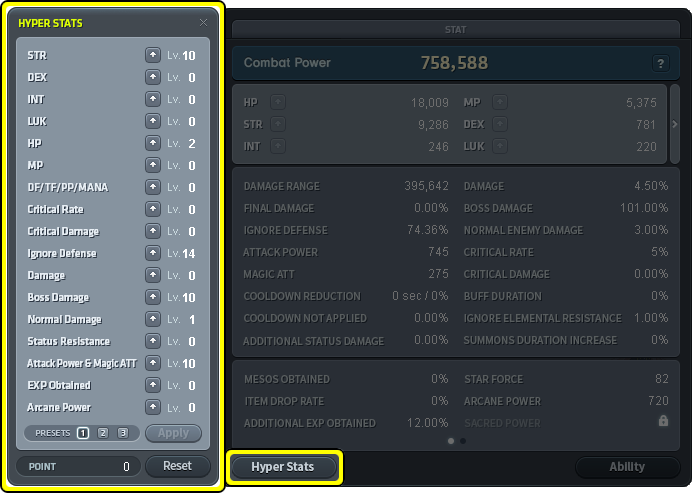Expand the stat panel side arrow
Viewport: 692px width, 493px height.
point(674,124)
